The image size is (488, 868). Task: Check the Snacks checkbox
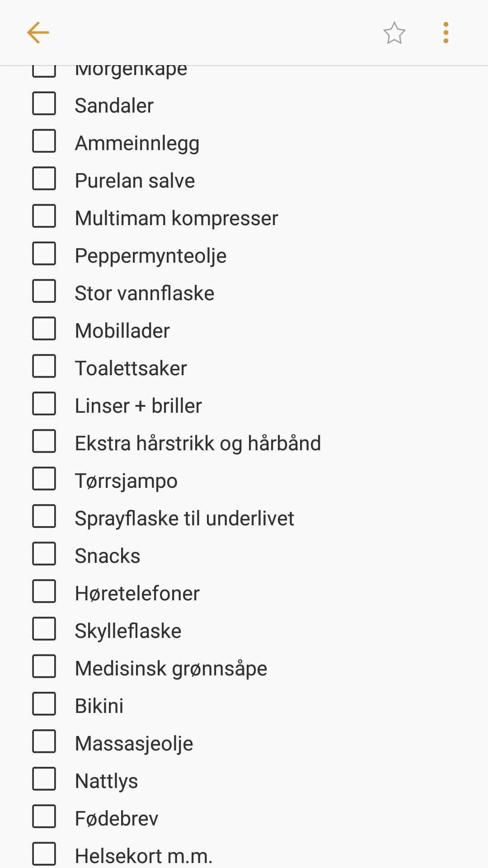point(44,554)
